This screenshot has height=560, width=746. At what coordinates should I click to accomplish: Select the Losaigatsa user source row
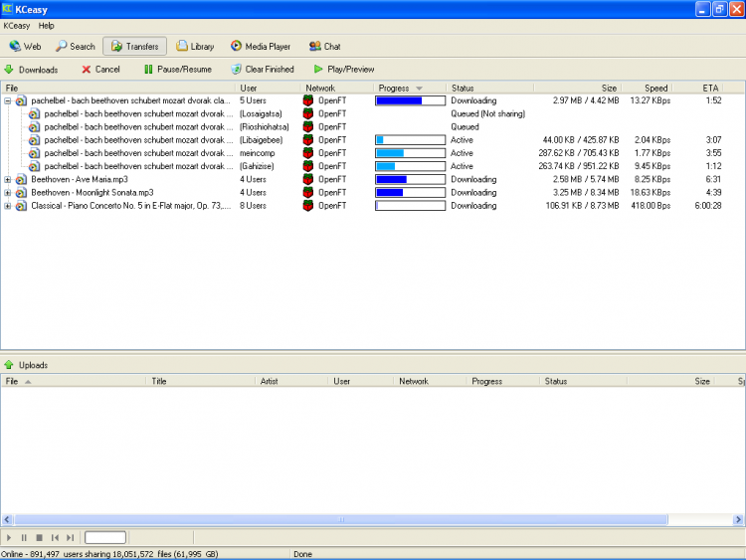[x=373, y=113]
